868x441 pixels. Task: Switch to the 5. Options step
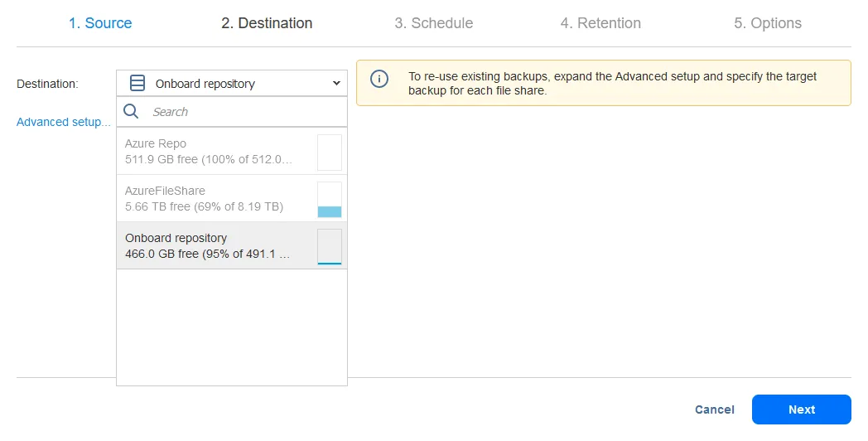click(x=767, y=23)
